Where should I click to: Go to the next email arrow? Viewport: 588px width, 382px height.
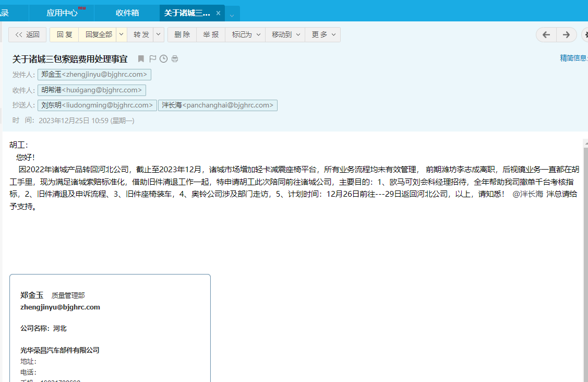[x=566, y=35]
